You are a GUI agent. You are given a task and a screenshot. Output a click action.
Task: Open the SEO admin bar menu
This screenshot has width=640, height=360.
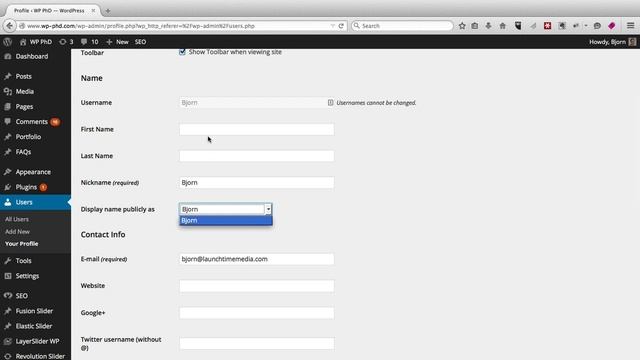[x=140, y=42]
